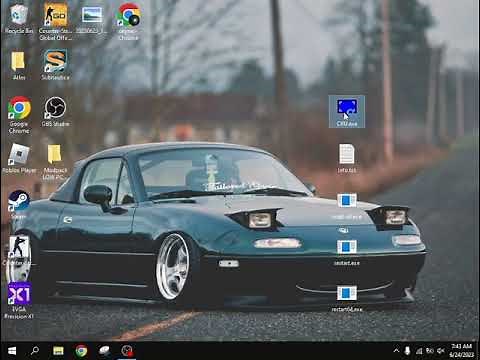
Task: Open the Google Chrome desktop shortcut
Action: coord(19,115)
